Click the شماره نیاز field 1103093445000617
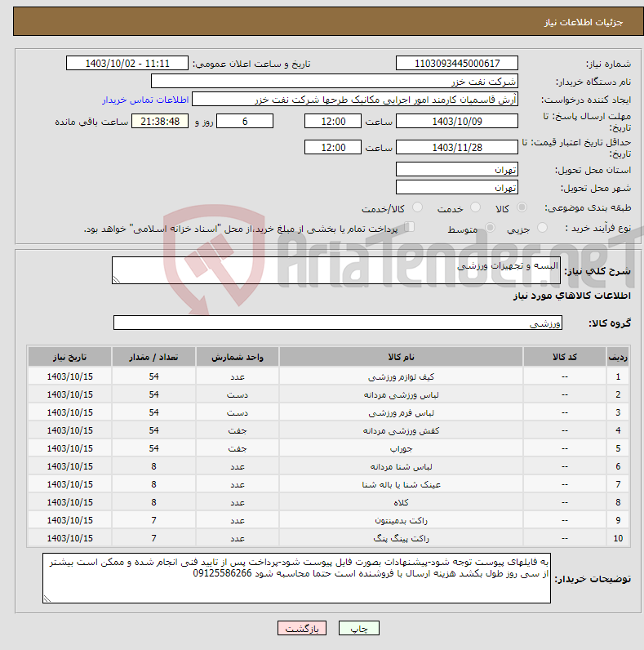 click(457, 64)
